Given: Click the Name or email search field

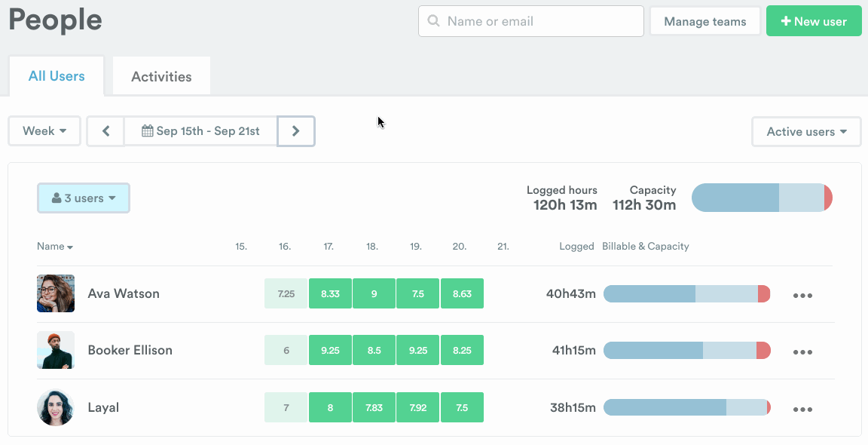Looking at the screenshot, I should (531, 21).
